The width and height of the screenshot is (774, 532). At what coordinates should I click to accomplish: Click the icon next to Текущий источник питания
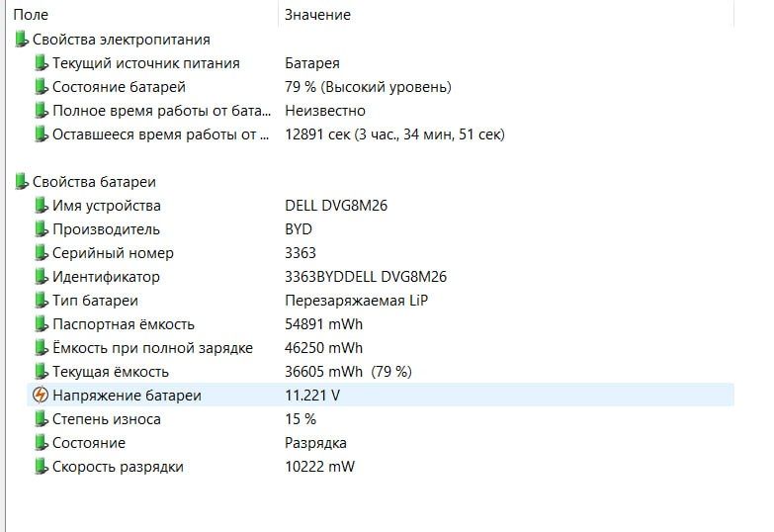41,63
